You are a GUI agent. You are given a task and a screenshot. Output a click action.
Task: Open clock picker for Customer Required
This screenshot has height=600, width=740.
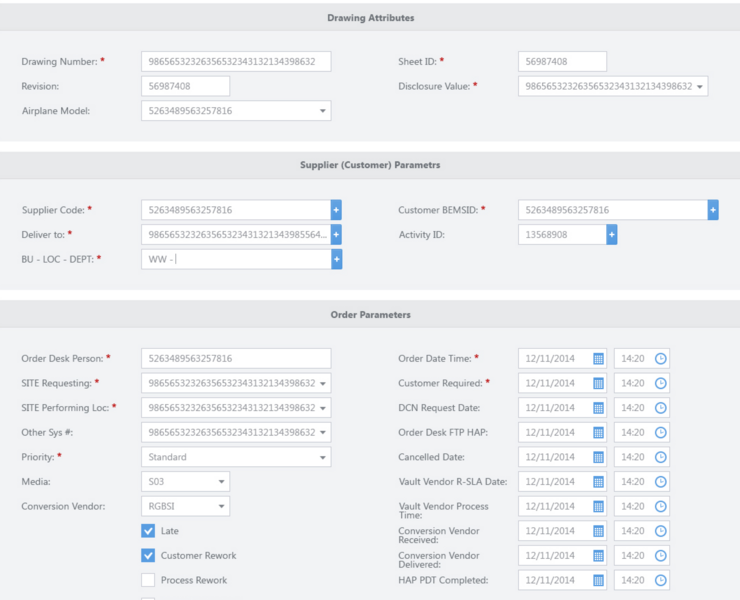point(660,383)
